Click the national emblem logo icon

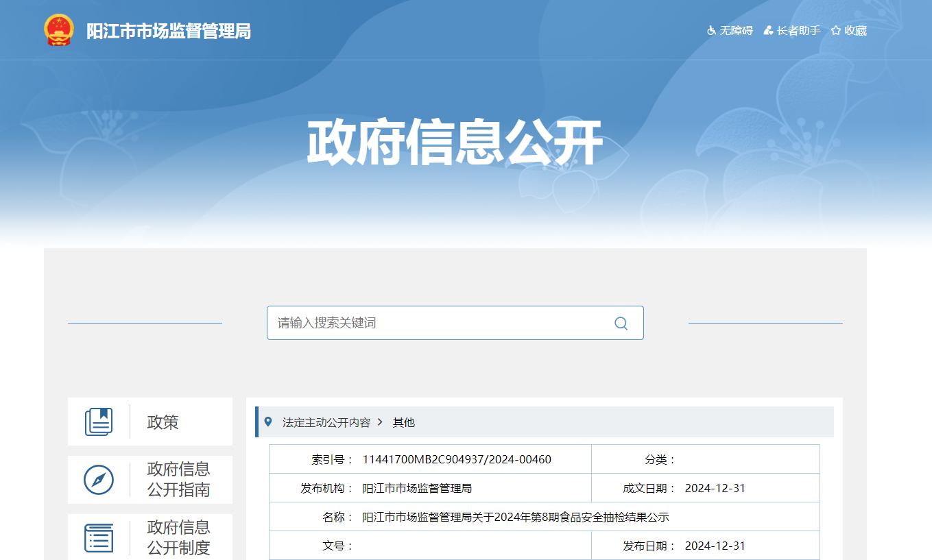[58, 31]
